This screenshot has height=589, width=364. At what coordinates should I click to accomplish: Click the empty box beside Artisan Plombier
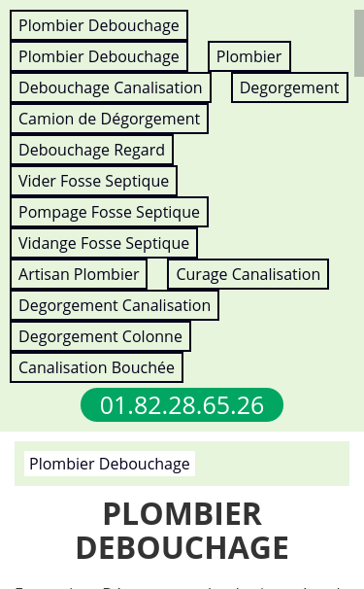tap(157, 274)
